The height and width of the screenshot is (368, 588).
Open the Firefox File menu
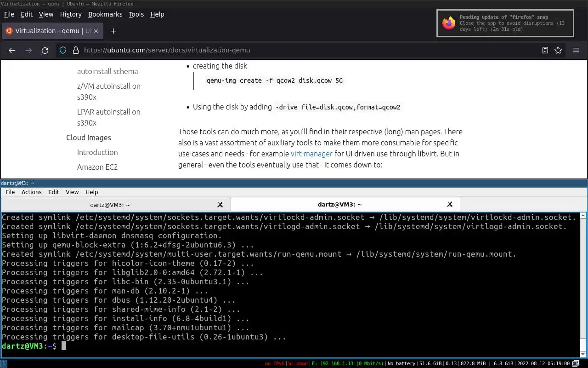[9, 14]
